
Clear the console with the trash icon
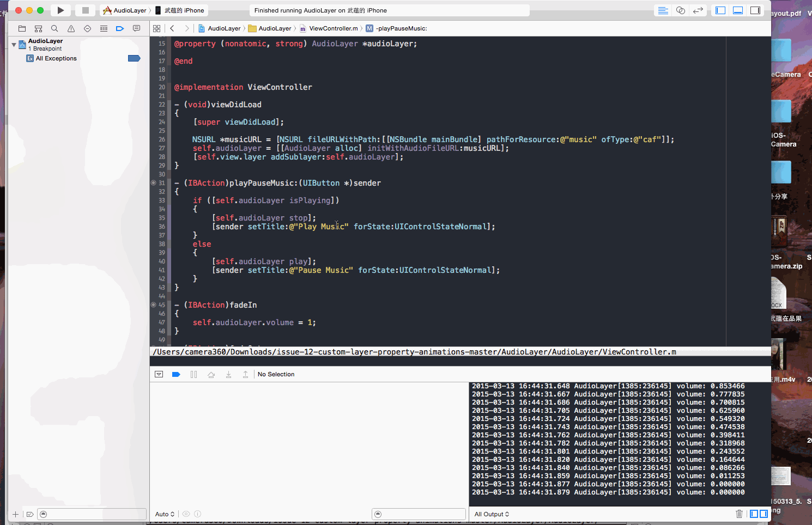coord(739,514)
